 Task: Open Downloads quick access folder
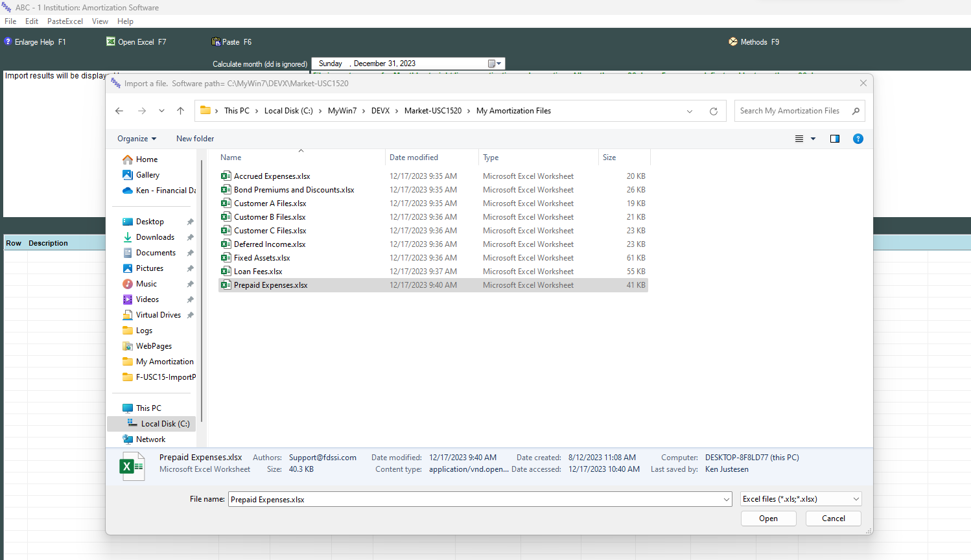[x=155, y=237]
